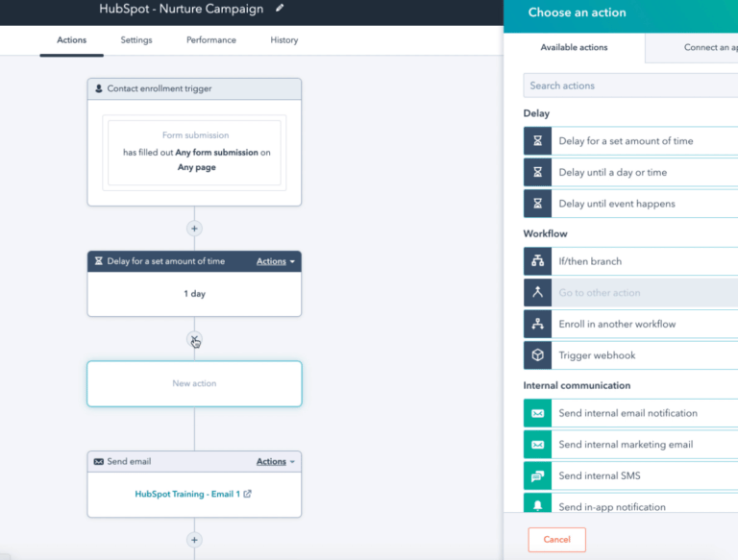Choose Delay for a set amount of time
Screen dimensions: 738x560
pyautogui.click(x=630, y=140)
